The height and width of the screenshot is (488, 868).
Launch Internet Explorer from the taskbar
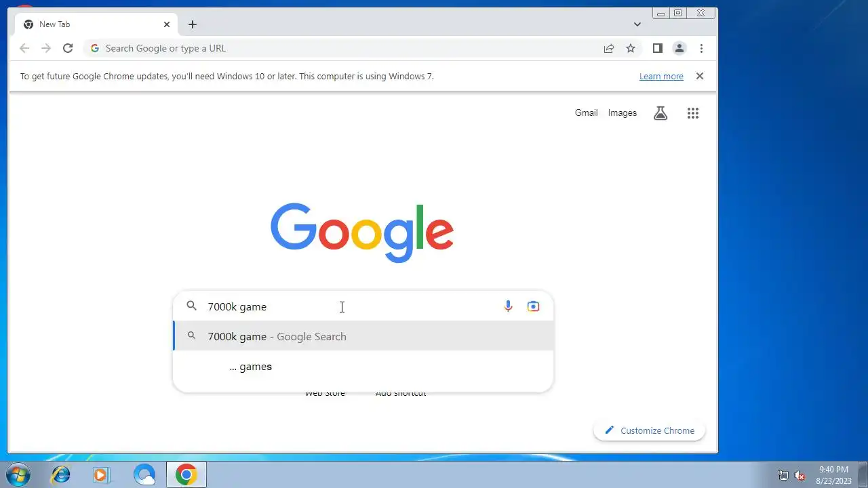(x=61, y=474)
